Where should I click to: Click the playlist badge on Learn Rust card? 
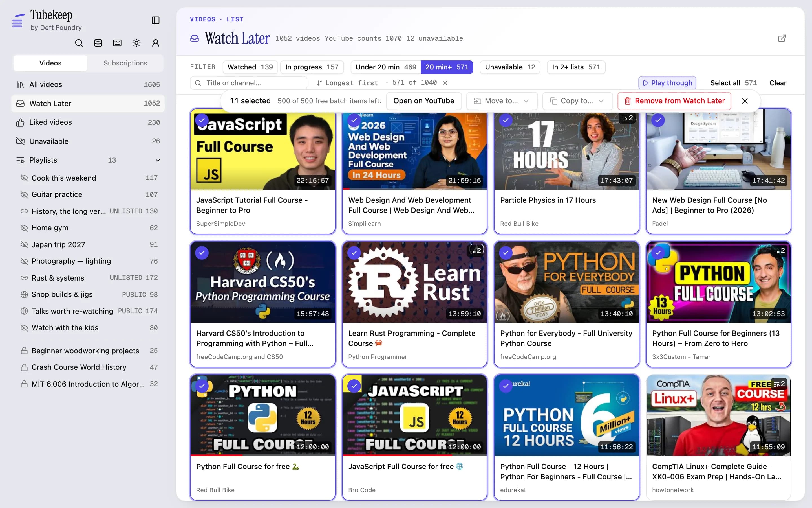pyautogui.click(x=475, y=251)
